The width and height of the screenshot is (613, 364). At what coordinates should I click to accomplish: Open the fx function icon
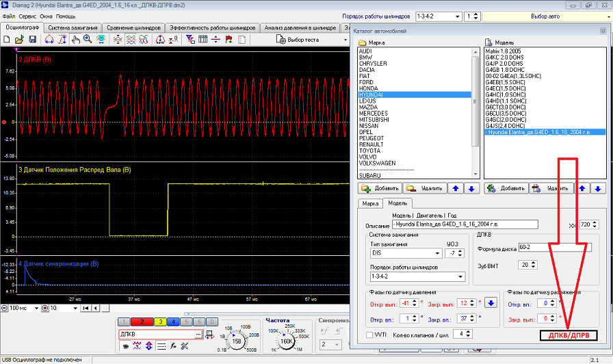[173, 346]
